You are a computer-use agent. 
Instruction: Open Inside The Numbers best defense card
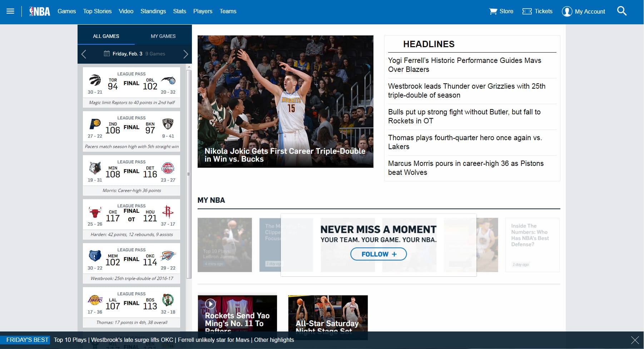(532, 245)
